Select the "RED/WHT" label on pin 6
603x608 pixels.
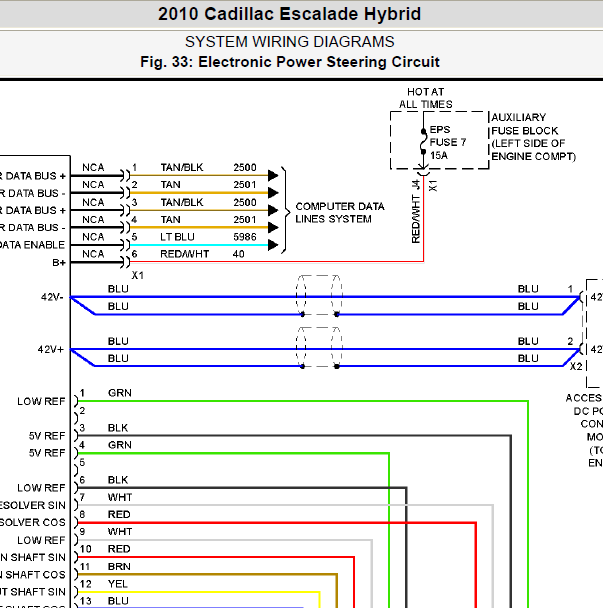click(185, 254)
